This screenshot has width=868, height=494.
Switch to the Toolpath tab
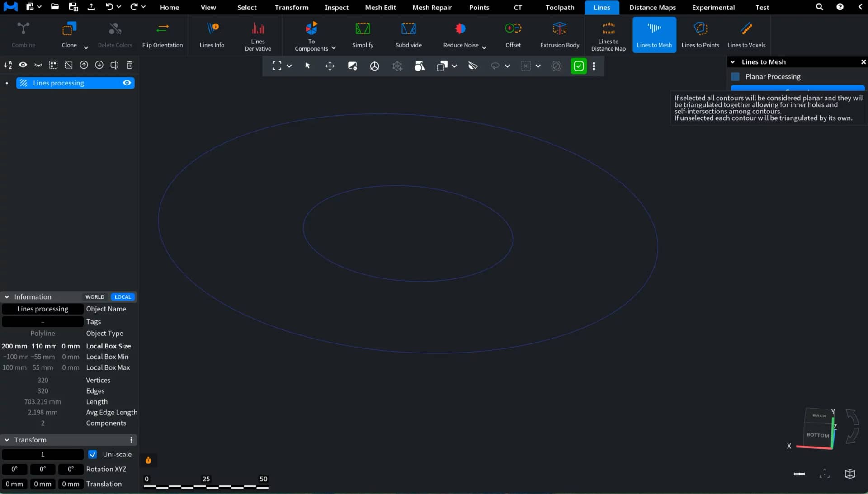(560, 7)
